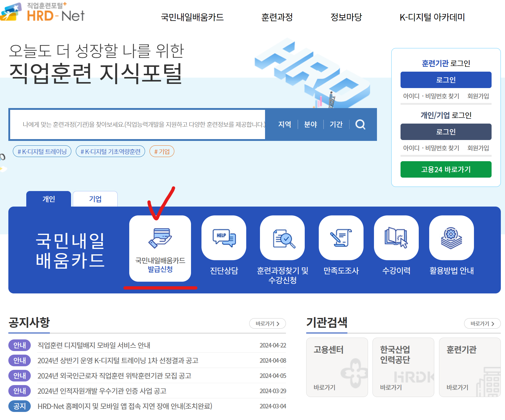Image resolution: width=505 pixels, height=420 pixels.
Task: Click 기관검색 바로가기 button
Action: coord(482,324)
